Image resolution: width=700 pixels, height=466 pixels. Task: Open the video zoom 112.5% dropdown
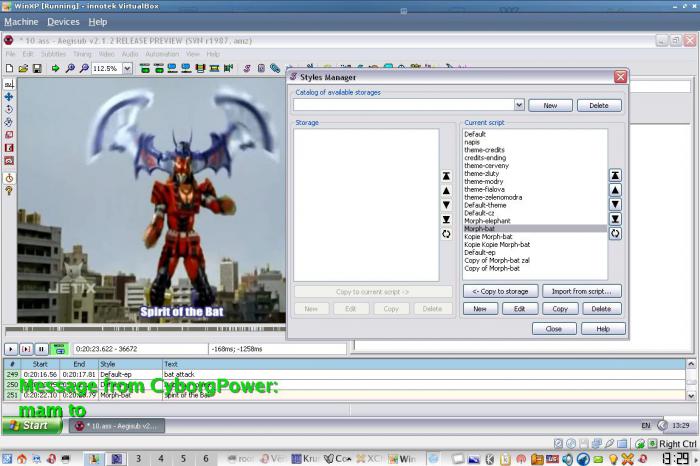tap(127, 68)
